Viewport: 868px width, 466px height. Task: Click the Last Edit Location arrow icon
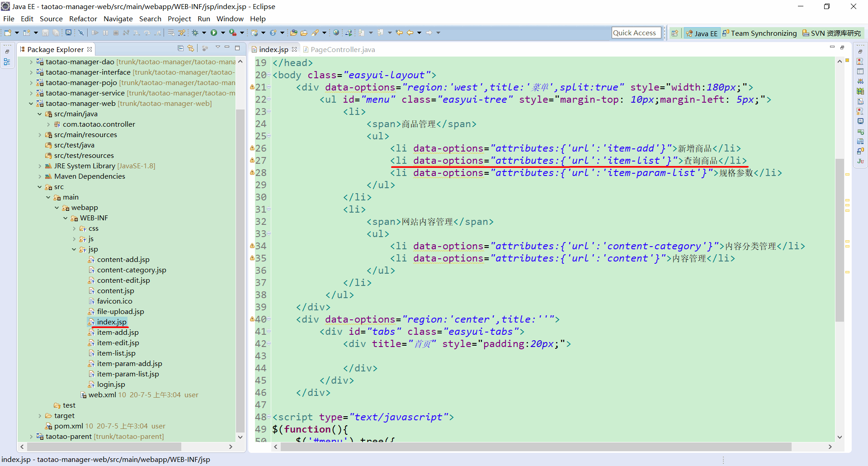399,33
